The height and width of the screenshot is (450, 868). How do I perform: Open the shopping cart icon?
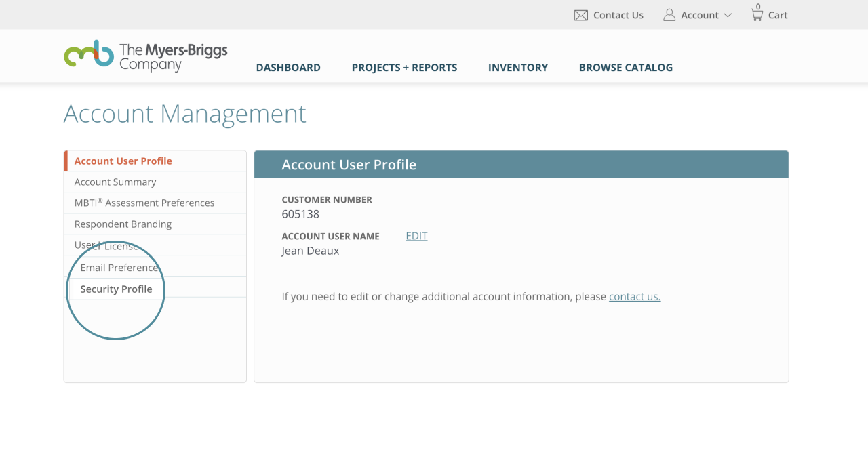757,14
